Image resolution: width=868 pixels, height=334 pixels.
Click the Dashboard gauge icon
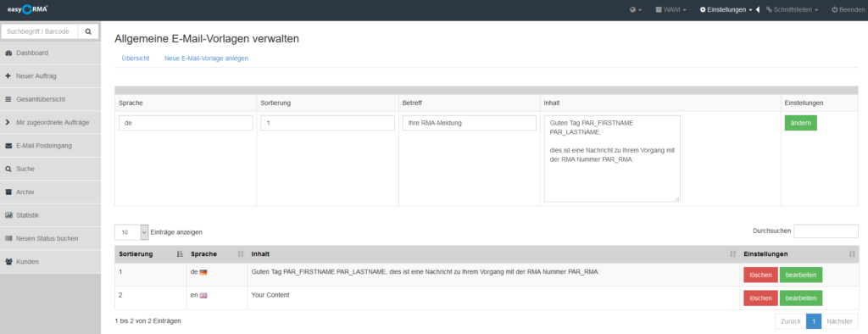[x=8, y=53]
